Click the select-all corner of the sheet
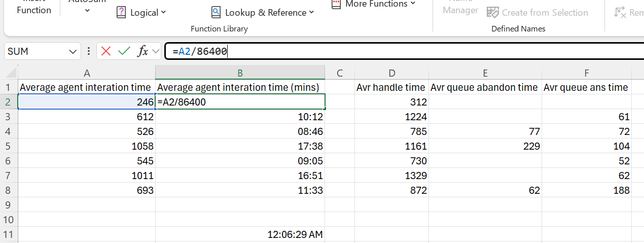Image resolution: width=644 pixels, height=243 pixels. [x=9, y=73]
